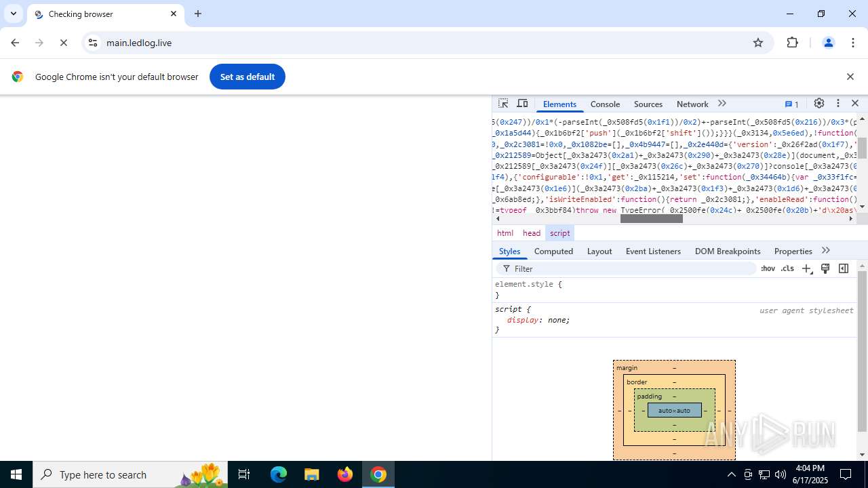Image resolution: width=868 pixels, height=488 pixels.
Task: Open the Event Listeners tab
Action: point(653,251)
